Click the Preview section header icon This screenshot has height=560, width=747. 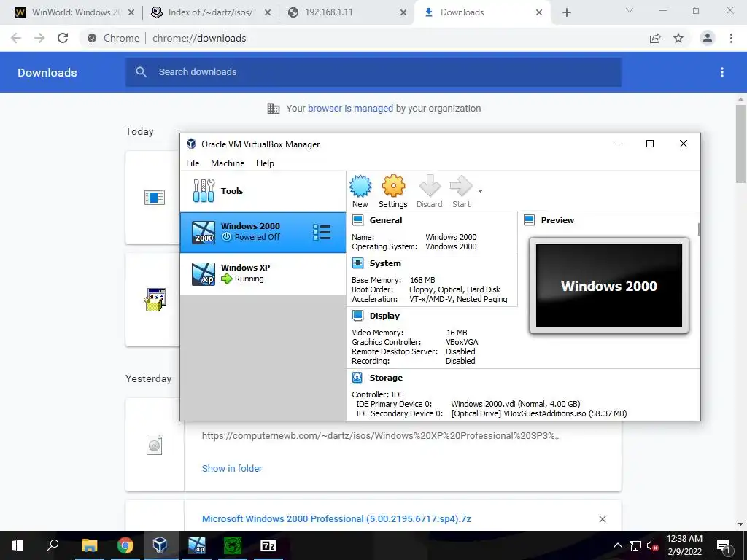coord(530,220)
